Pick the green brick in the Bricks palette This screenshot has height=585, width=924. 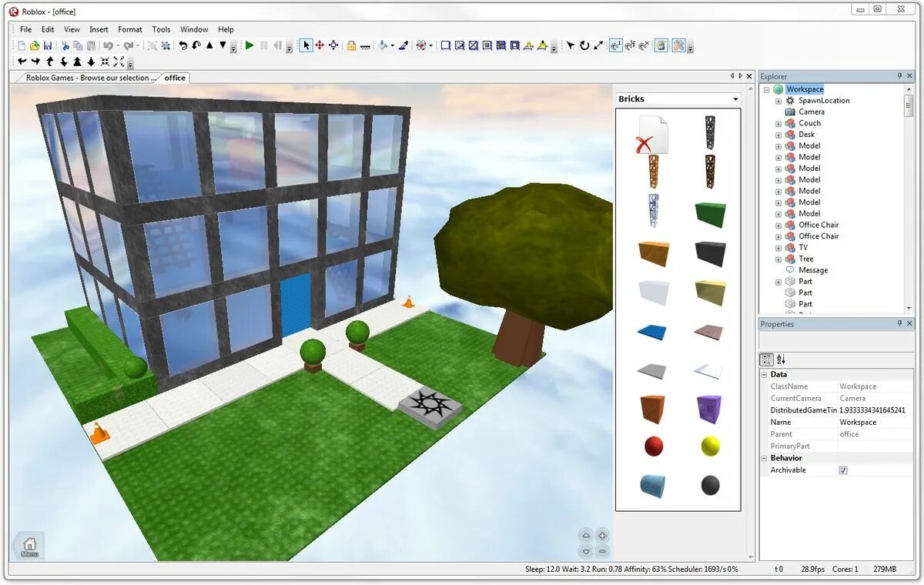click(710, 213)
